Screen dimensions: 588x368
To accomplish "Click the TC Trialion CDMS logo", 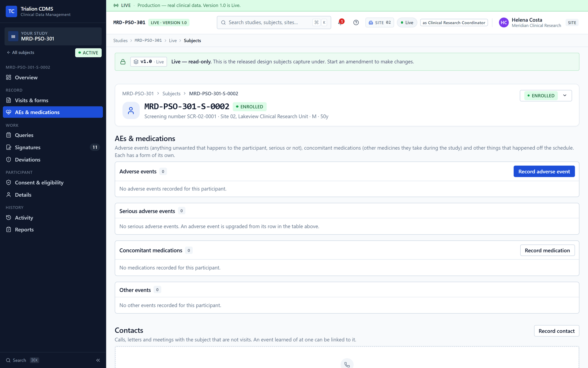I will tap(11, 11).
